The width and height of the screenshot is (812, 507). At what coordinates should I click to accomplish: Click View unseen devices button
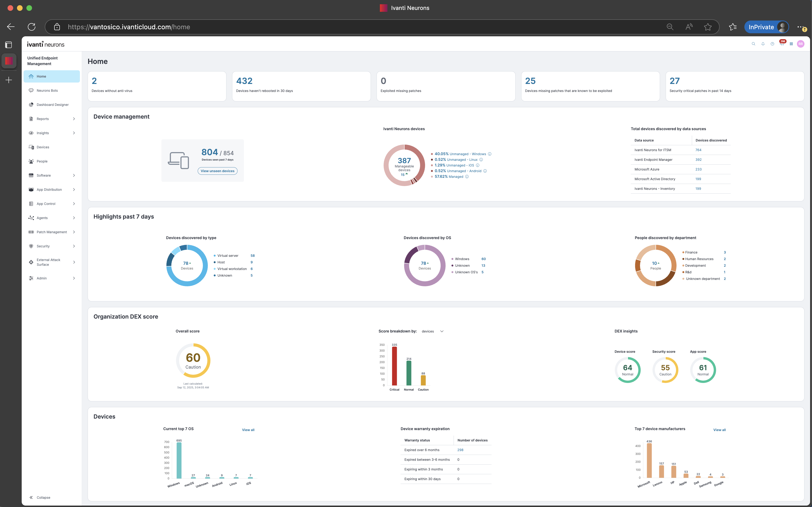[x=217, y=171]
